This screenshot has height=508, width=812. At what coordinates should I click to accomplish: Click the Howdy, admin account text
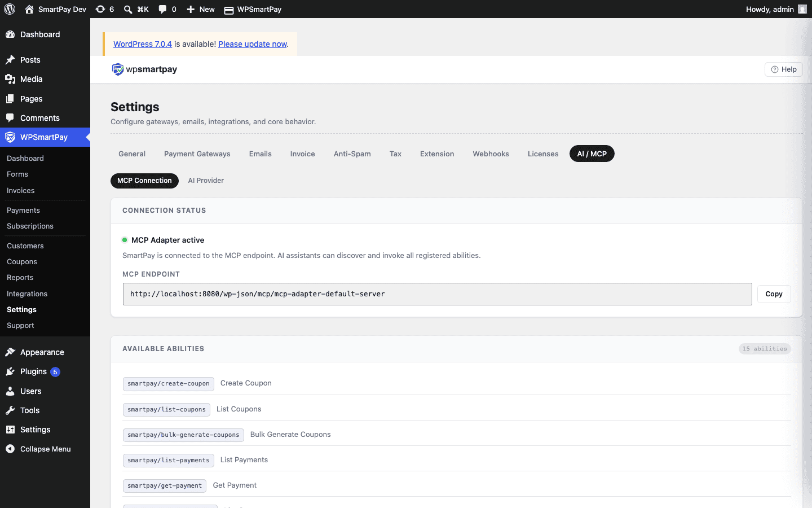(770, 9)
